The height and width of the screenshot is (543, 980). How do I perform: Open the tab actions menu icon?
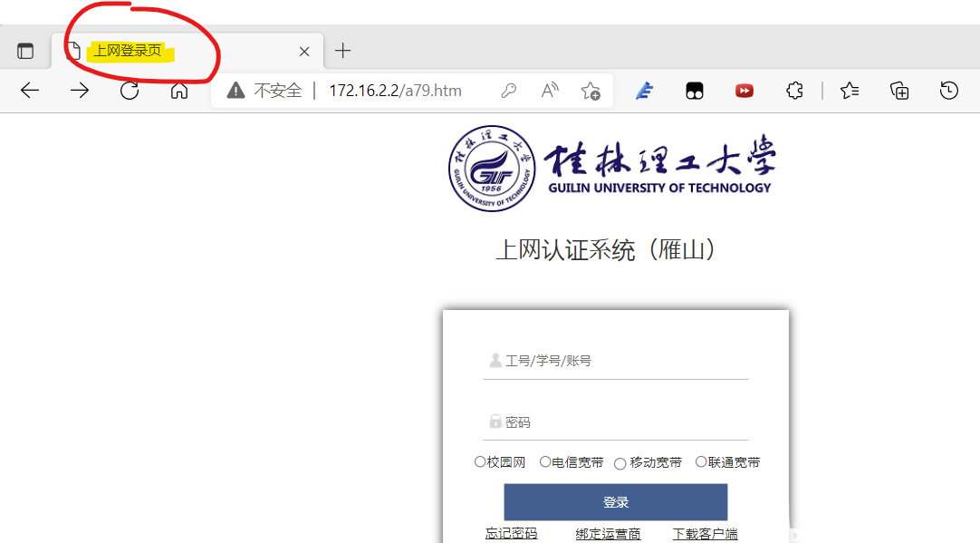(x=25, y=51)
